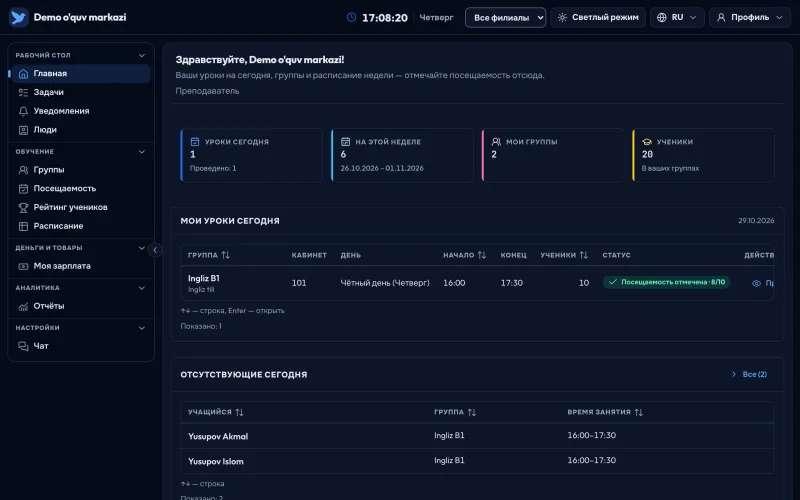The image size is (800, 500).
Task: Collapse the sidebar with the arrow handle
Action: click(x=155, y=250)
